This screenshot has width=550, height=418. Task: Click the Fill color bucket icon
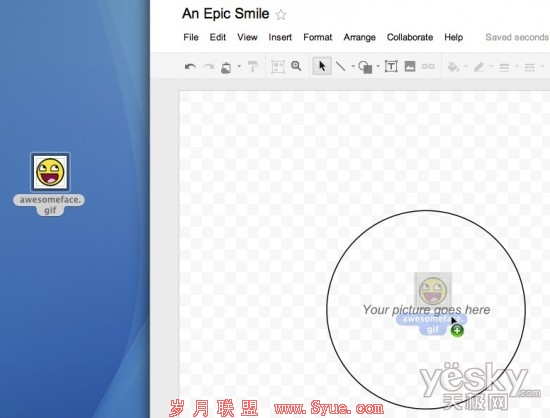[454, 66]
